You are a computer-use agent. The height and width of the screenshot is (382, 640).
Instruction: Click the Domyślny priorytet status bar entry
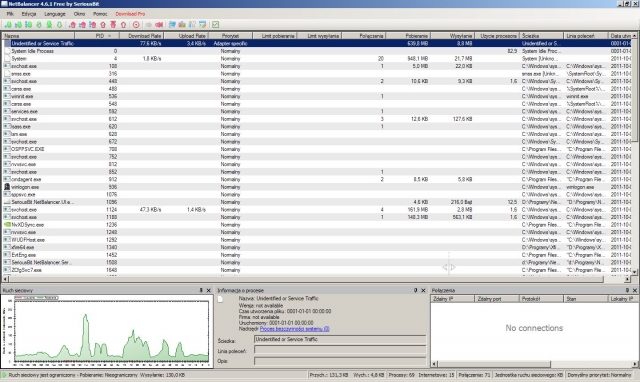(x=599, y=375)
